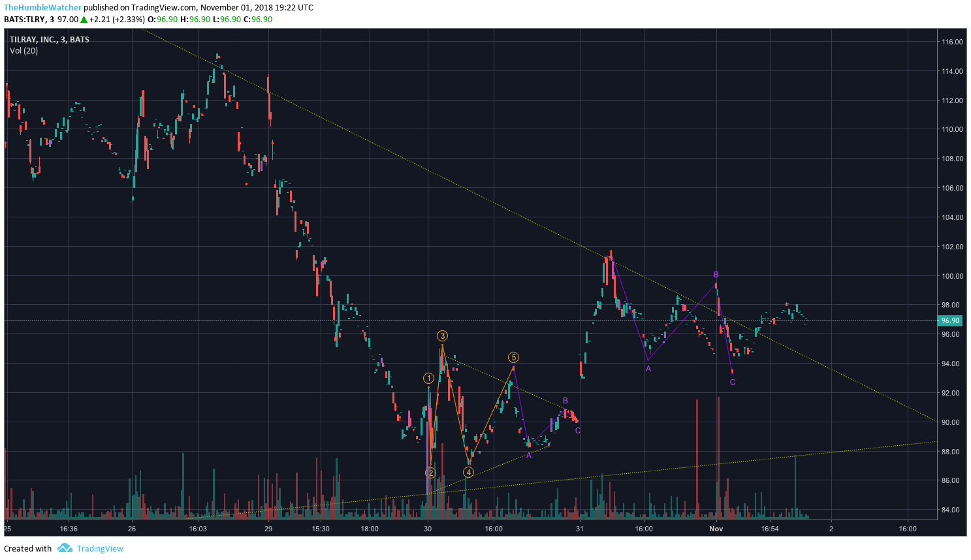
Task: Select the circled wave 1 marker
Action: tap(428, 379)
